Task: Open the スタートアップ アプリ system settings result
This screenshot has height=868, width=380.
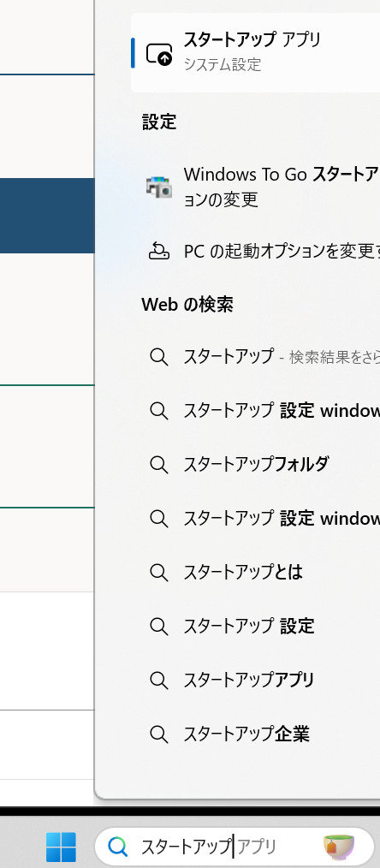Action: (256, 52)
